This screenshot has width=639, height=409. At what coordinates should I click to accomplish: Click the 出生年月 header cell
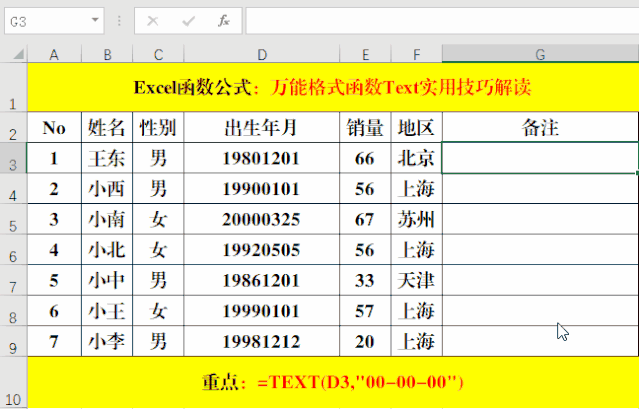tap(262, 127)
